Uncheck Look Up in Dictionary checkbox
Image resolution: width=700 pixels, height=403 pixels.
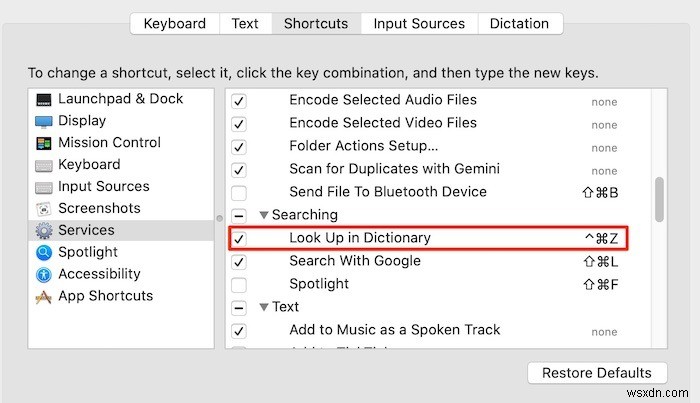[239, 238]
